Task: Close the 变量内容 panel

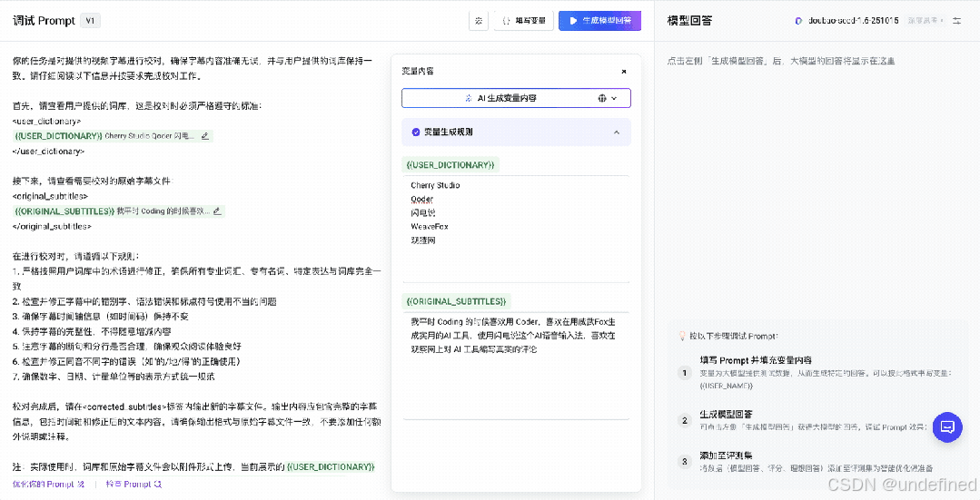Action: point(624,72)
